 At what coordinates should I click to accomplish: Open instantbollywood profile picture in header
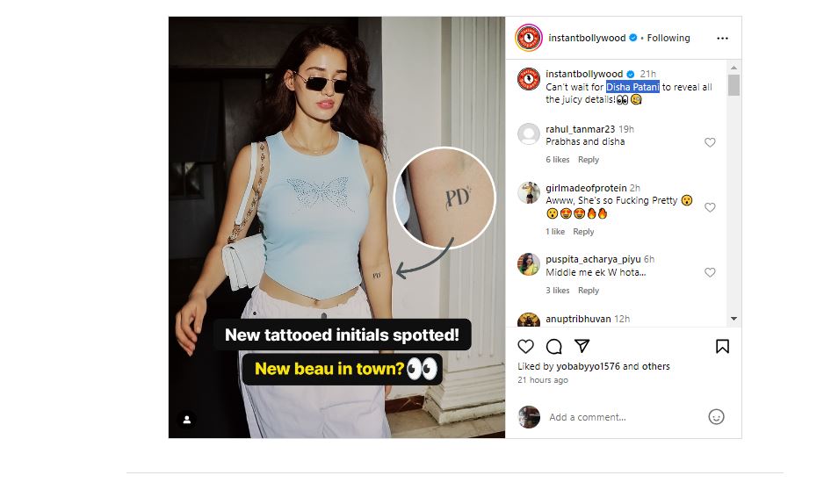click(529, 38)
